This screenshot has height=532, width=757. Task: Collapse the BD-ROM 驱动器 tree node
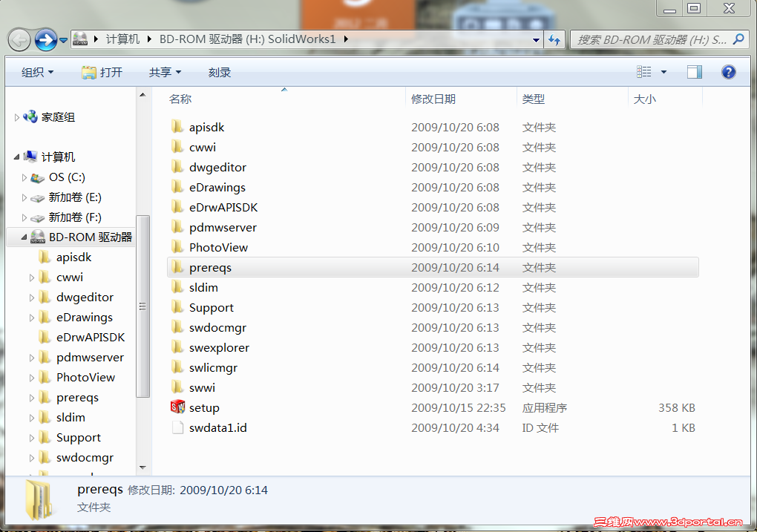pyautogui.click(x=24, y=237)
